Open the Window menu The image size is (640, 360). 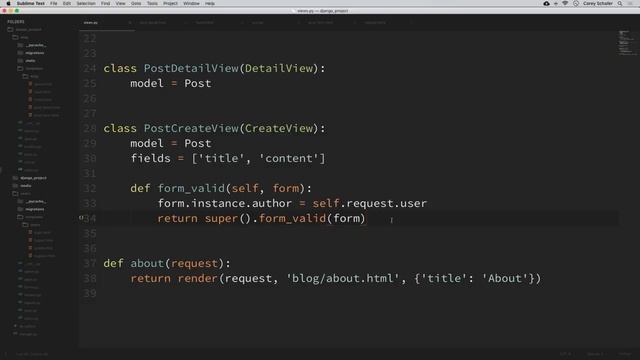click(x=191, y=3)
